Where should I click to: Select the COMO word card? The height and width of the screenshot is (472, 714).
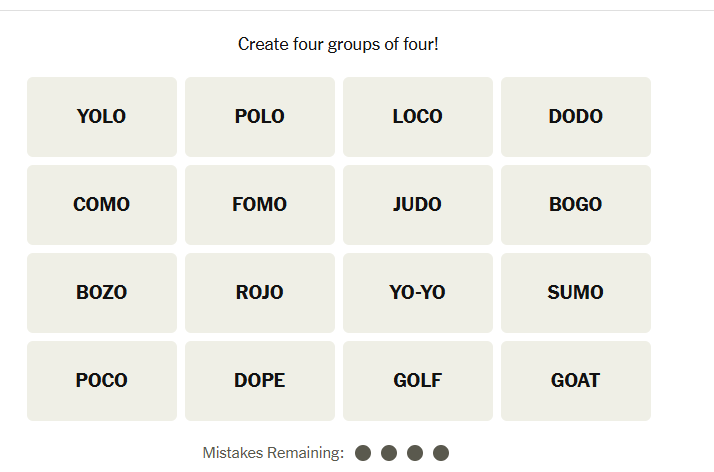pos(102,205)
